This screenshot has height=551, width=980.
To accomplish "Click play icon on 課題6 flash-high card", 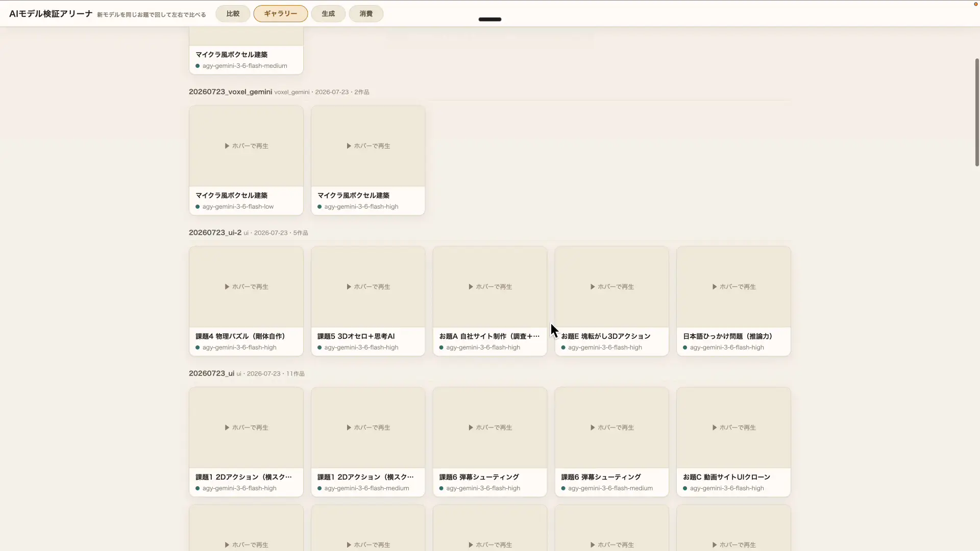I will (471, 428).
